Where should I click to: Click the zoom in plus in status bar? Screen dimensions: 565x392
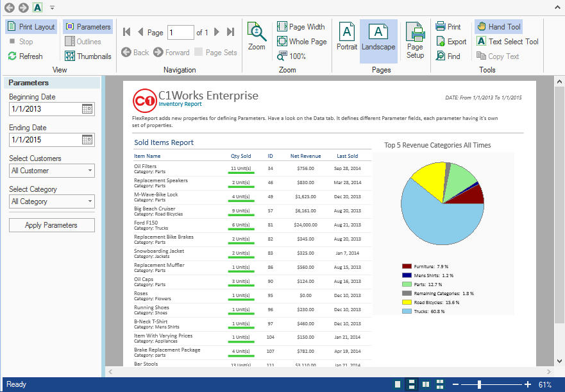click(528, 385)
